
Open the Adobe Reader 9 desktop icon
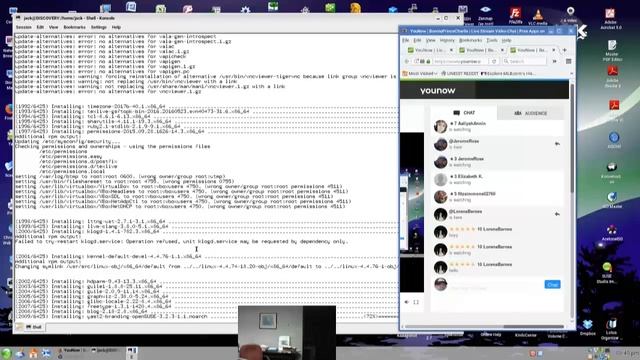tap(612, 76)
